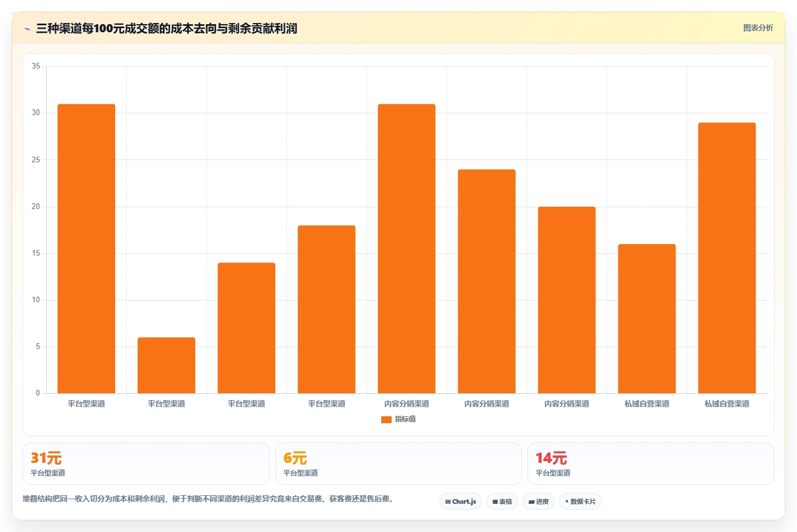Click the 私域自营渠道 bar with value 29
This screenshot has height=532, width=797.
coord(727,258)
